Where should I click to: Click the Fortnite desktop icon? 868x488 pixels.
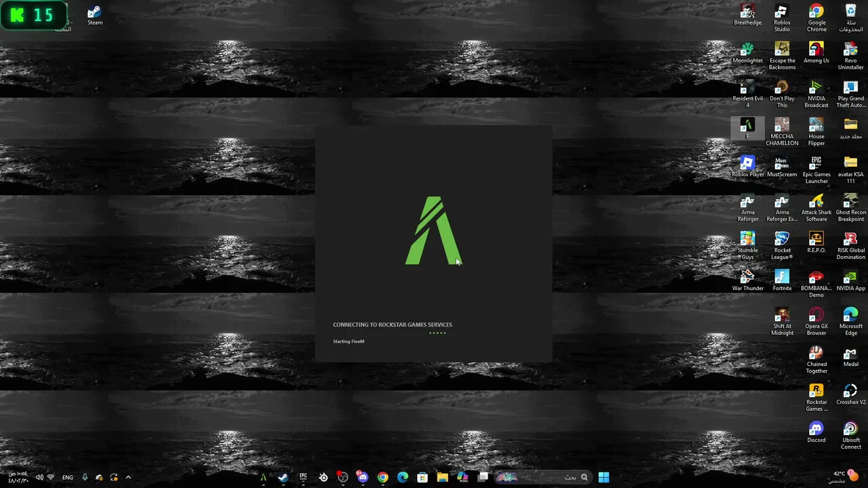(x=782, y=281)
